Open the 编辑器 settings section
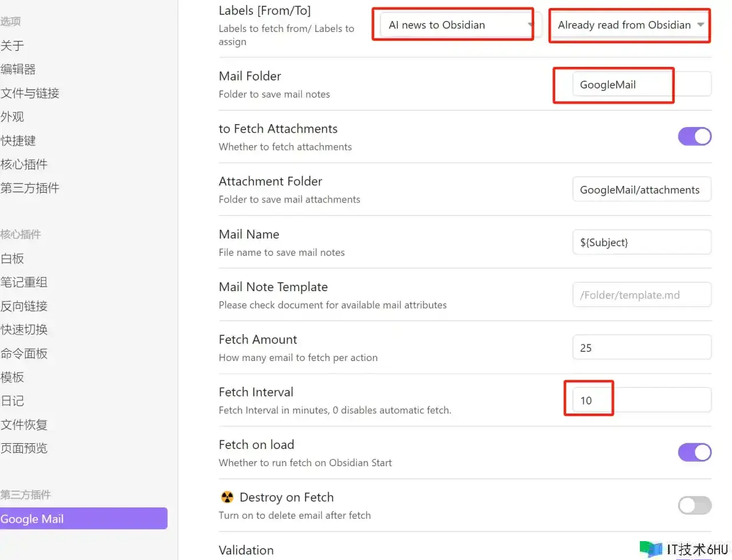Screen dimensions: 732x560 (x=18, y=69)
